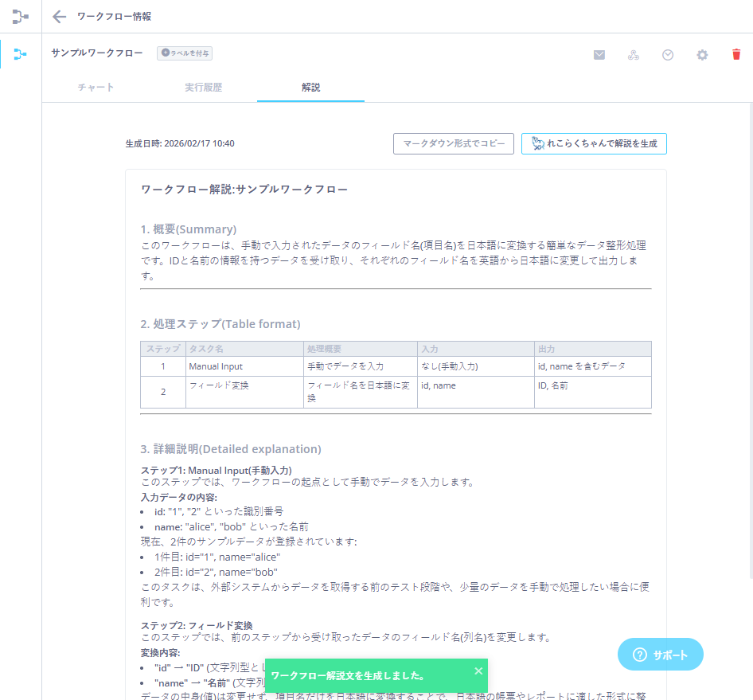Viewport: 753px width, 700px height.
Task: Select the 解説 tab
Action: 310,88
